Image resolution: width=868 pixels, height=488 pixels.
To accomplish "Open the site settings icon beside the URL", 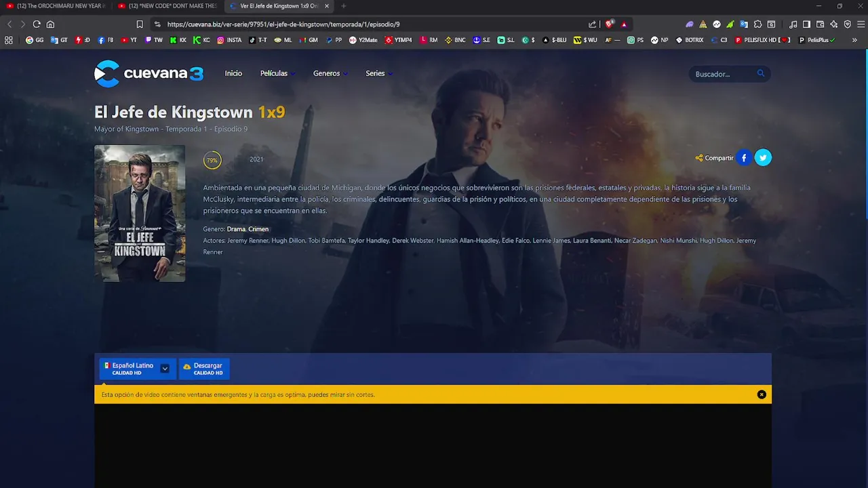I will click(157, 24).
